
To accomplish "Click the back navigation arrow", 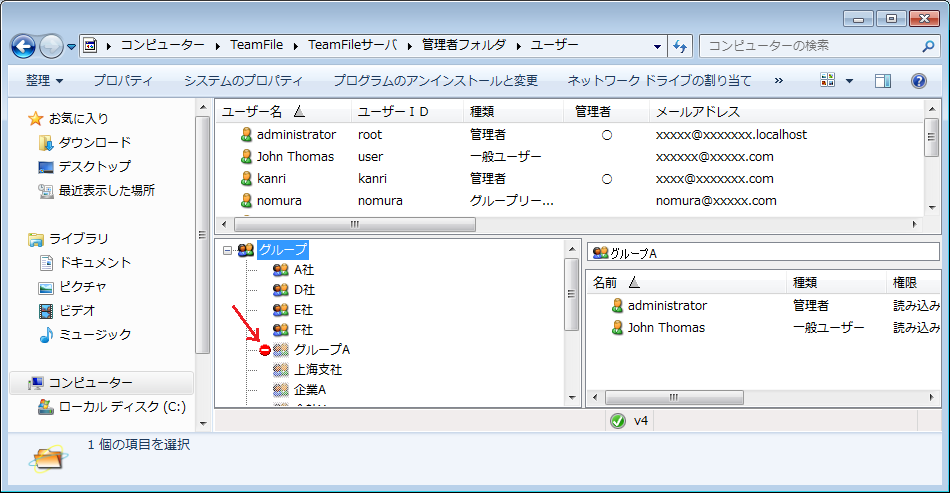I will (x=24, y=46).
